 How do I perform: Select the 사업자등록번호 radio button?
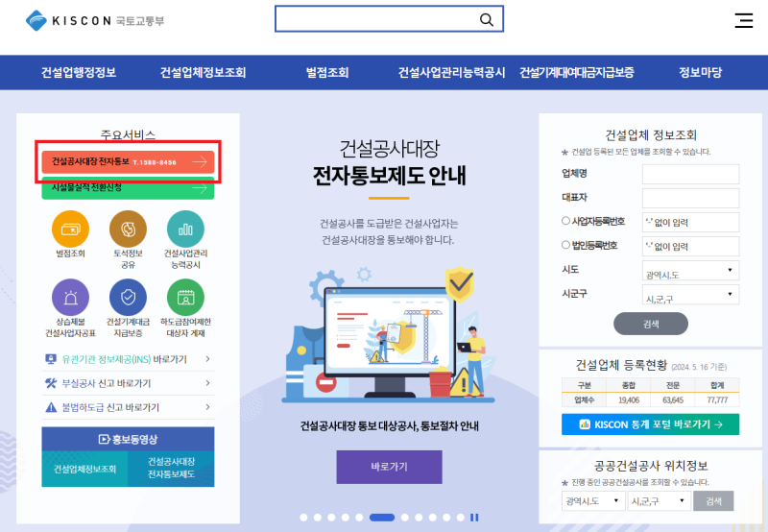(x=565, y=221)
